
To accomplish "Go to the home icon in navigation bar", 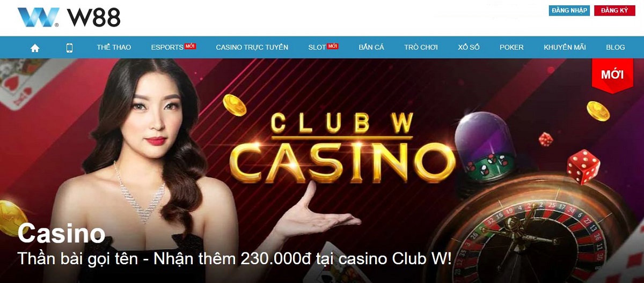I will tap(35, 48).
